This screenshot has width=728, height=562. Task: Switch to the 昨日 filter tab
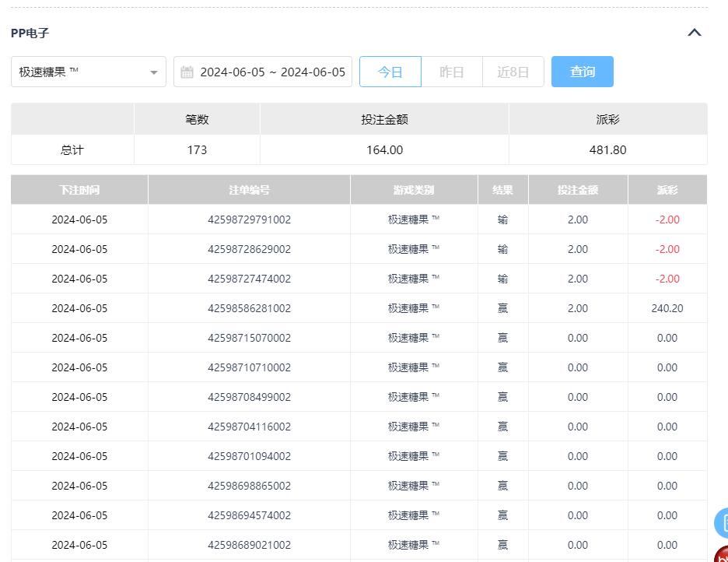[x=452, y=72]
